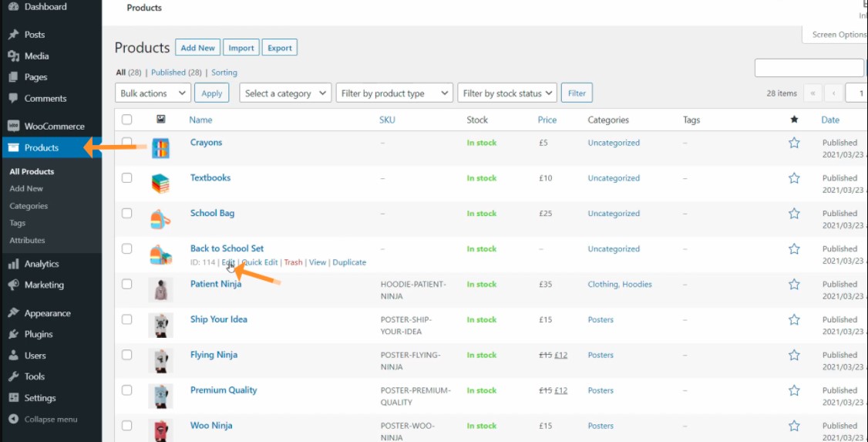Select the School Bag row checkbox
The image size is (868, 442).
[x=127, y=214]
